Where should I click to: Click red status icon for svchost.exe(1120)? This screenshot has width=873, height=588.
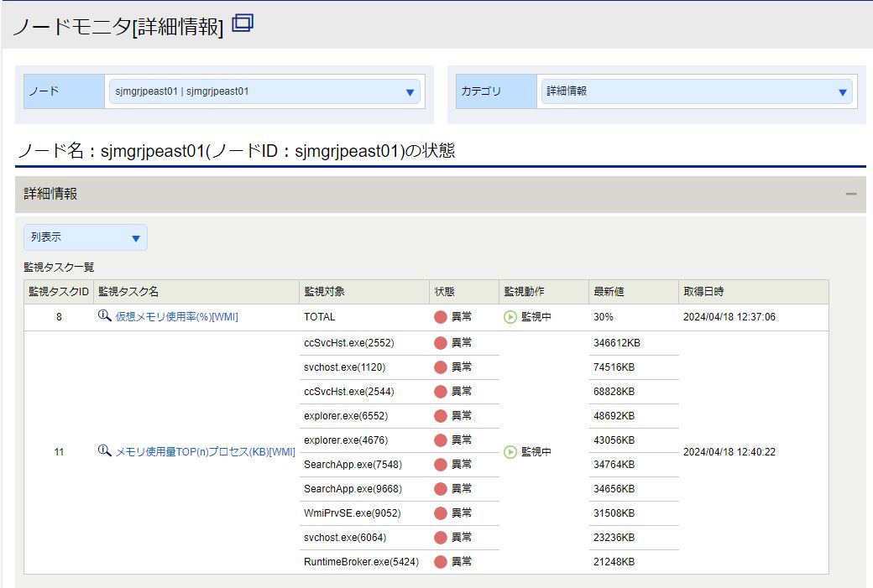pos(441,367)
